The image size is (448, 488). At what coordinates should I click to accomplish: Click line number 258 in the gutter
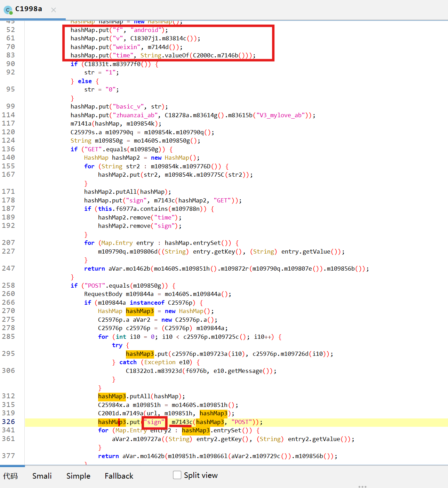[x=9, y=286]
